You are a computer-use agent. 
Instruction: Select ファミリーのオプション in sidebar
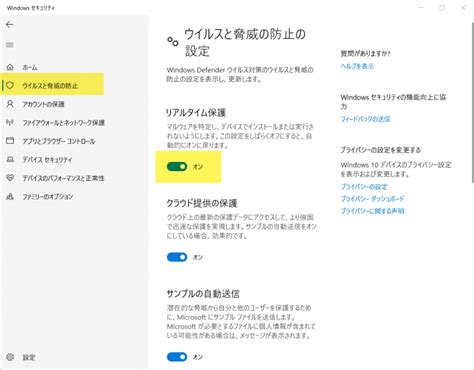[48, 197]
